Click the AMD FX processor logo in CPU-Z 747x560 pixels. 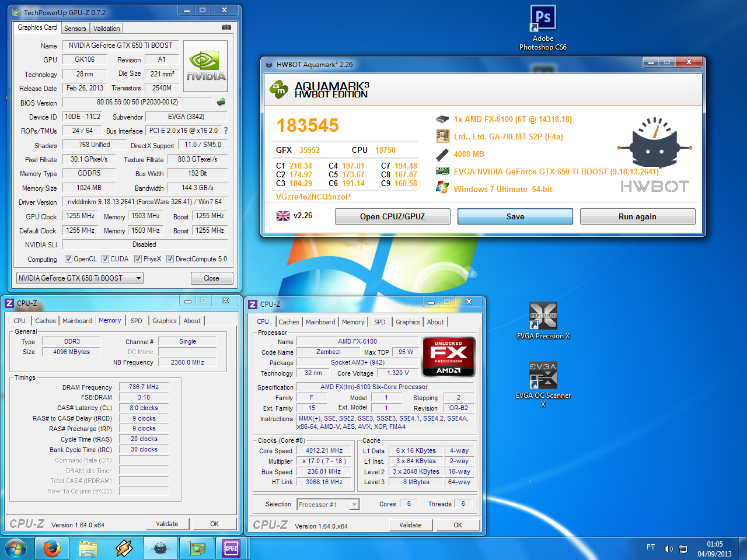coord(448,357)
